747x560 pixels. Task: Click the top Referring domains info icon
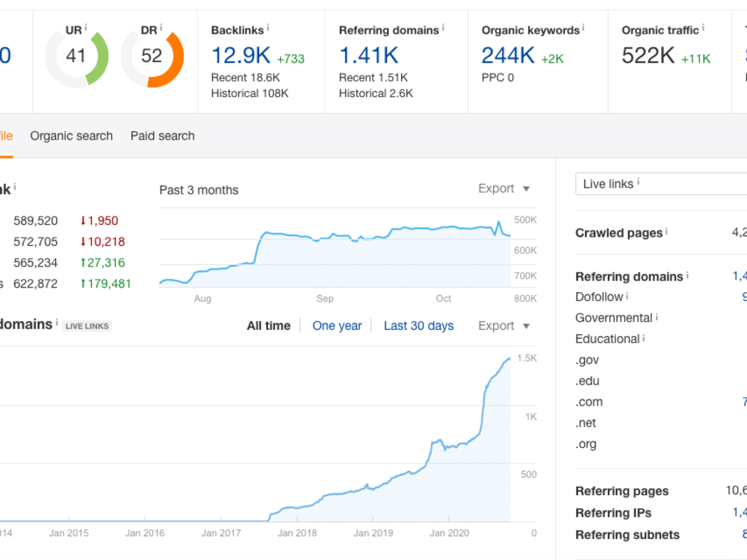click(443, 28)
